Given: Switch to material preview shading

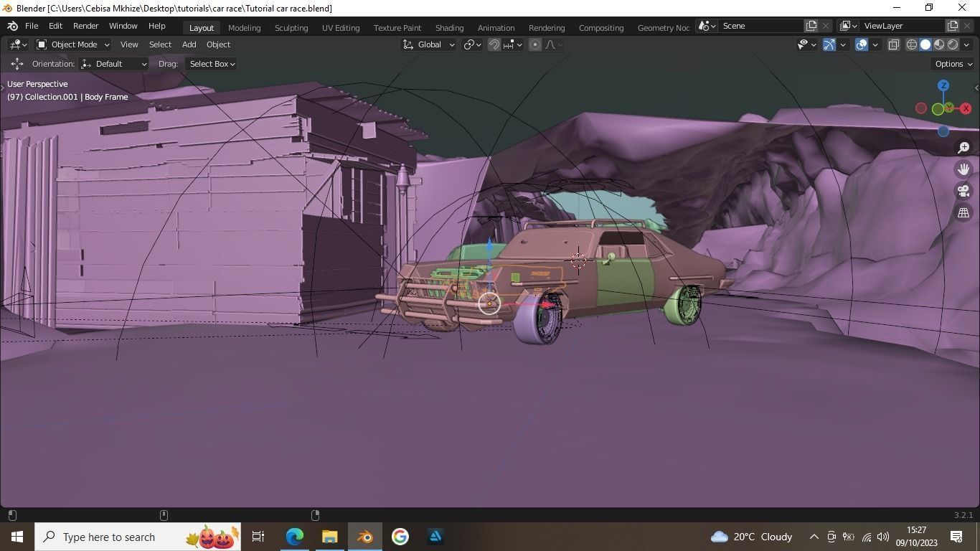Looking at the screenshot, I should point(939,44).
